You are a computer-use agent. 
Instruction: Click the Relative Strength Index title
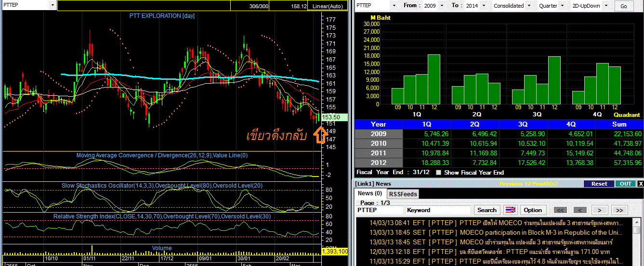pyautogui.click(x=162, y=217)
